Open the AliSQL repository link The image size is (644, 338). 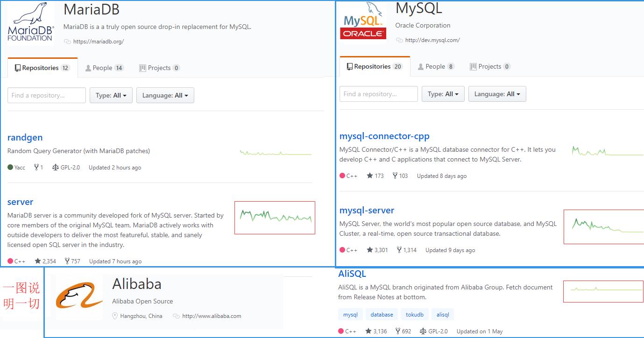pos(352,274)
